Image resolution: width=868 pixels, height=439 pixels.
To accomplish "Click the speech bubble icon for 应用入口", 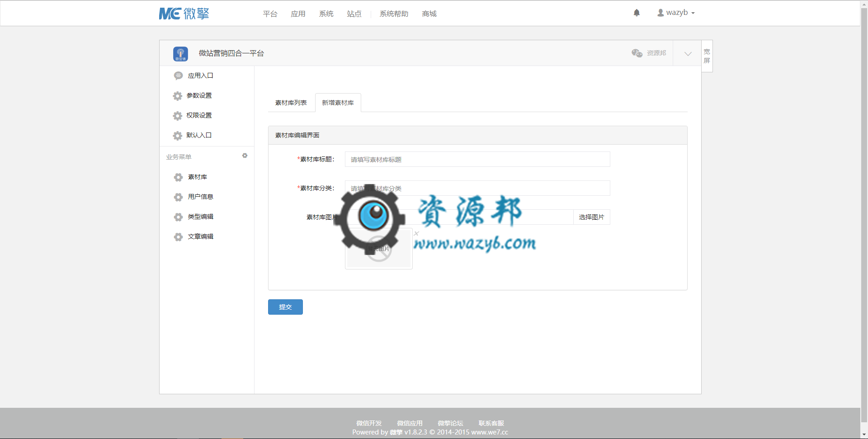I will [x=178, y=76].
